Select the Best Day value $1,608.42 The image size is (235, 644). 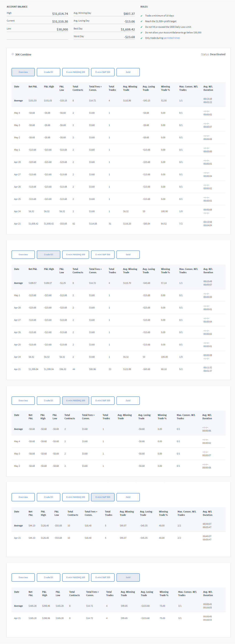(x=128, y=29)
